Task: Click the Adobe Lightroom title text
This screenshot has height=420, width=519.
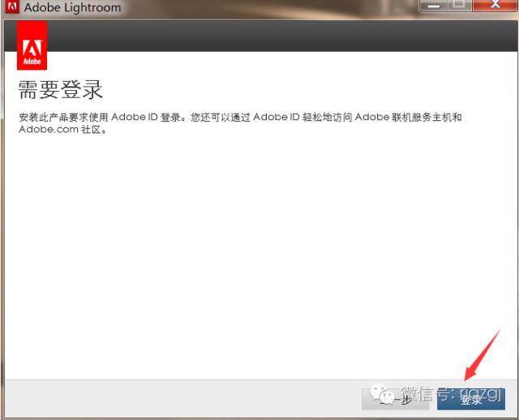Action: coord(72,8)
